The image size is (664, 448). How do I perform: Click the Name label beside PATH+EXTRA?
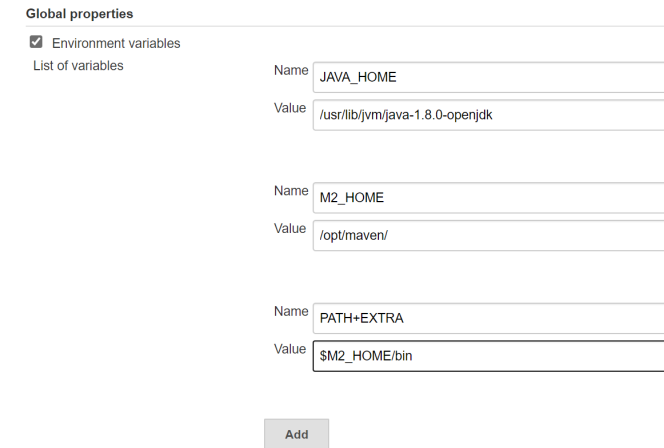[291, 311]
